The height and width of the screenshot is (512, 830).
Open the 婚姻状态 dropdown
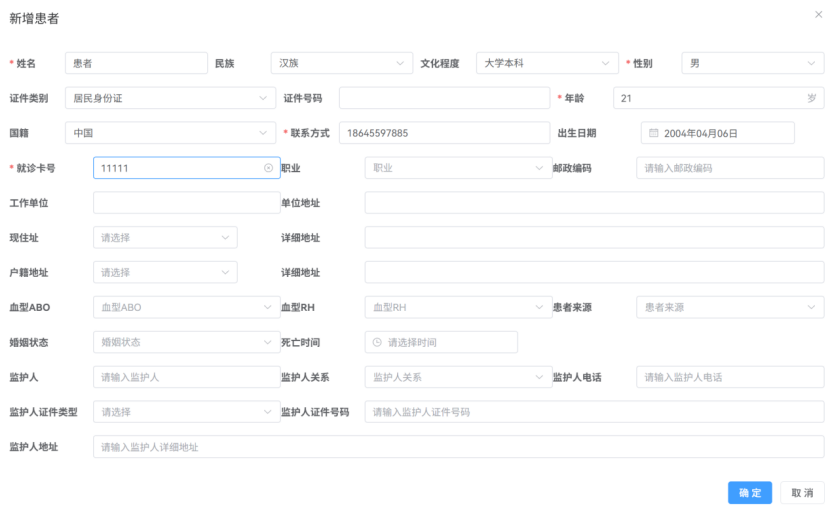pos(183,342)
